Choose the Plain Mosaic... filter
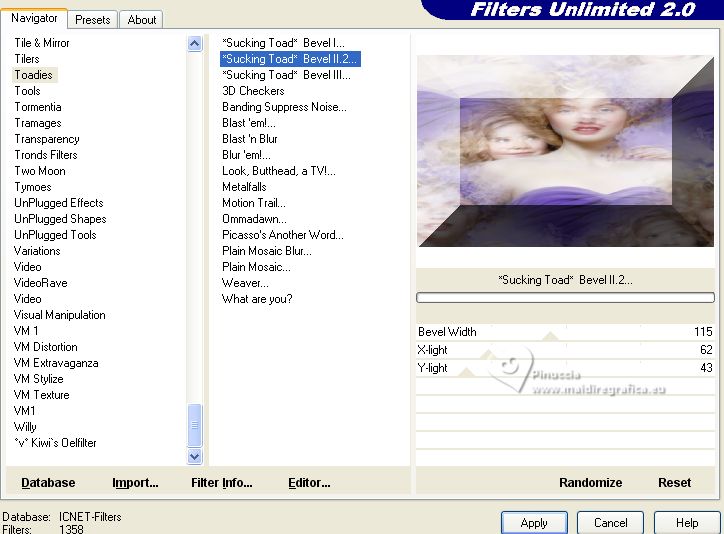 (x=256, y=267)
